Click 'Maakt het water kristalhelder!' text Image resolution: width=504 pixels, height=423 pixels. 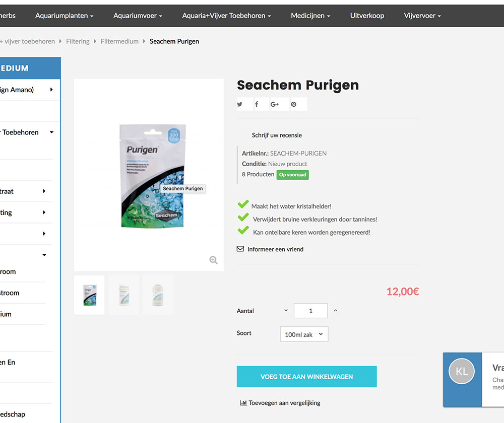[x=291, y=206]
